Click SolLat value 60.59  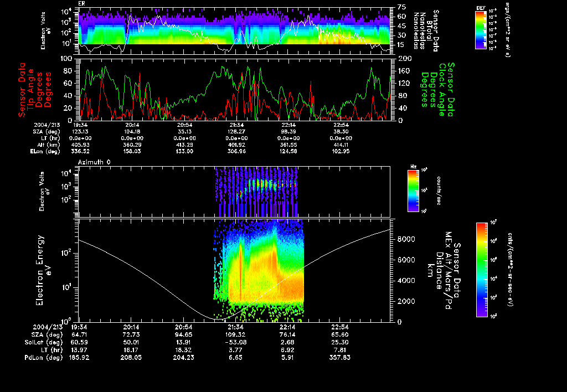[79, 342]
